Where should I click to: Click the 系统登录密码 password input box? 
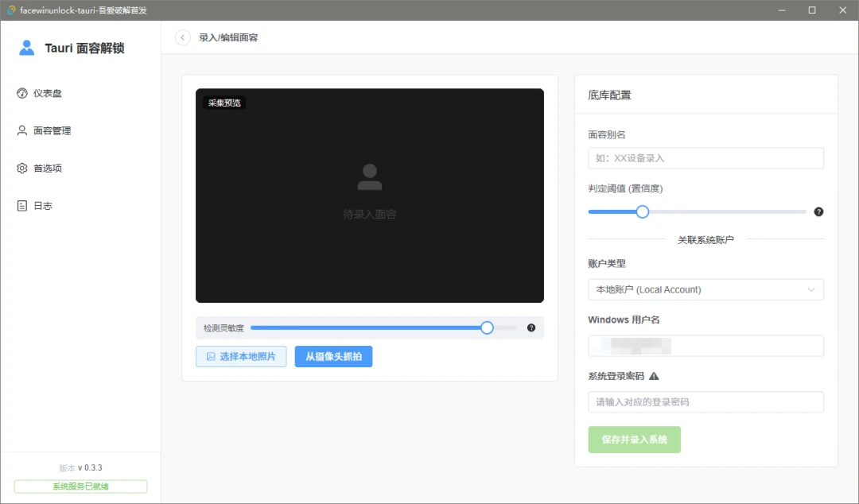pyautogui.click(x=705, y=402)
